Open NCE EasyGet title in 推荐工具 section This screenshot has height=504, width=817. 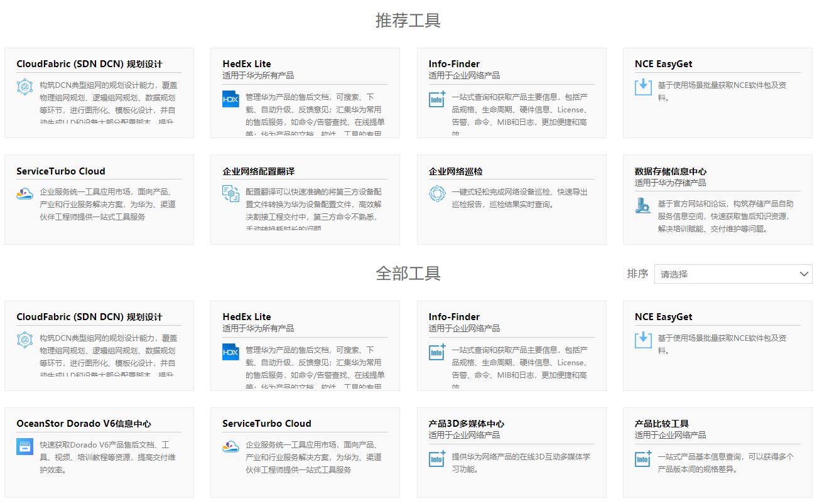pyautogui.click(x=664, y=64)
